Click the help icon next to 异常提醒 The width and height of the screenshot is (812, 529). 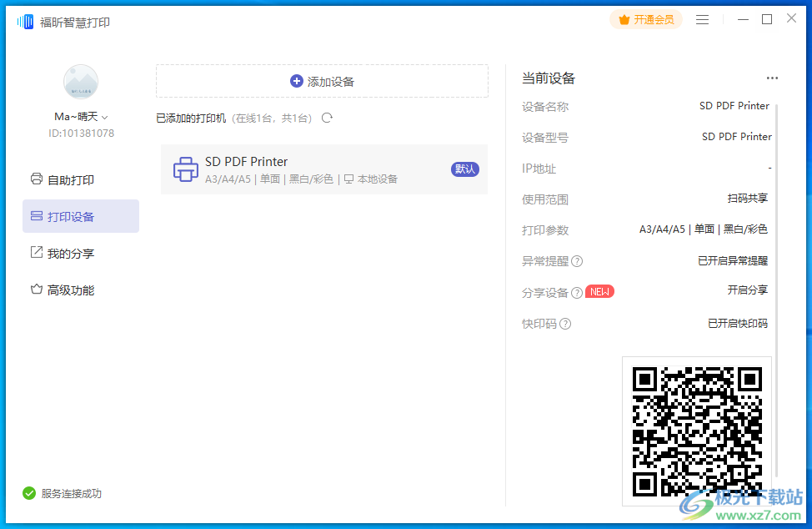pos(577,261)
